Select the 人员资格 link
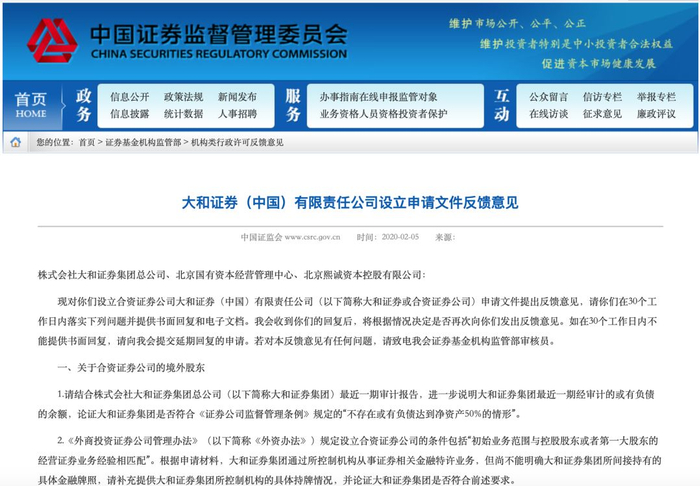This screenshot has width=700, height=486. [379, 114]
